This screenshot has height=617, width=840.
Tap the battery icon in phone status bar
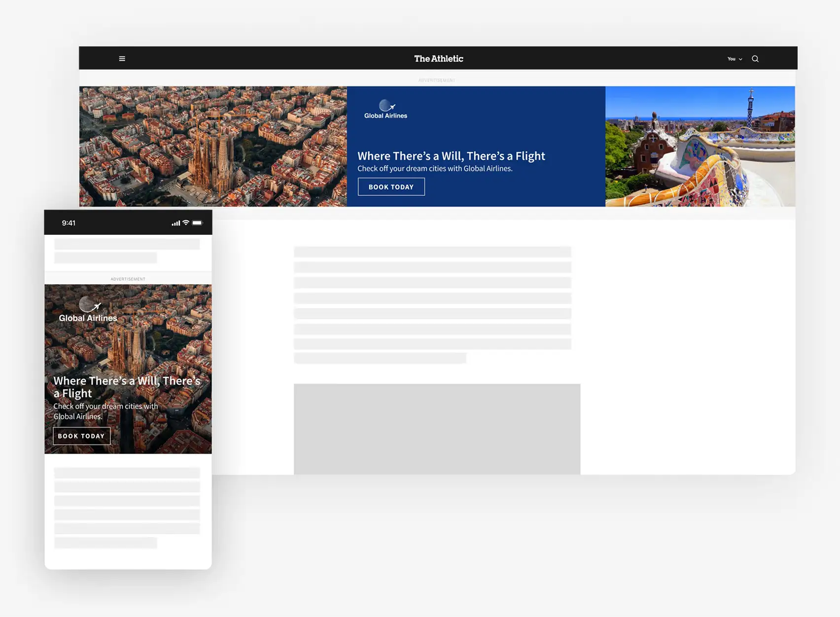(197, 223)
